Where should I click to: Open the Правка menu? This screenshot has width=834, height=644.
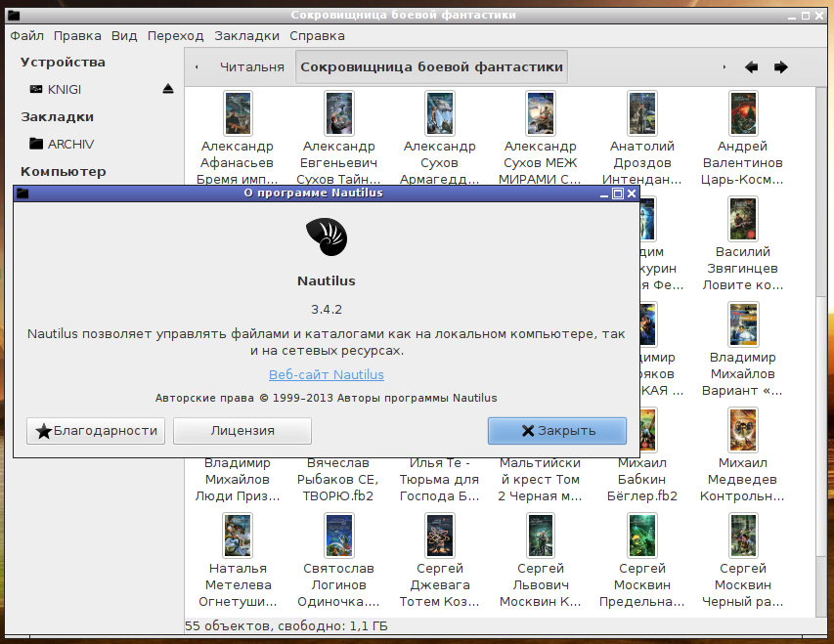point(77,35)
